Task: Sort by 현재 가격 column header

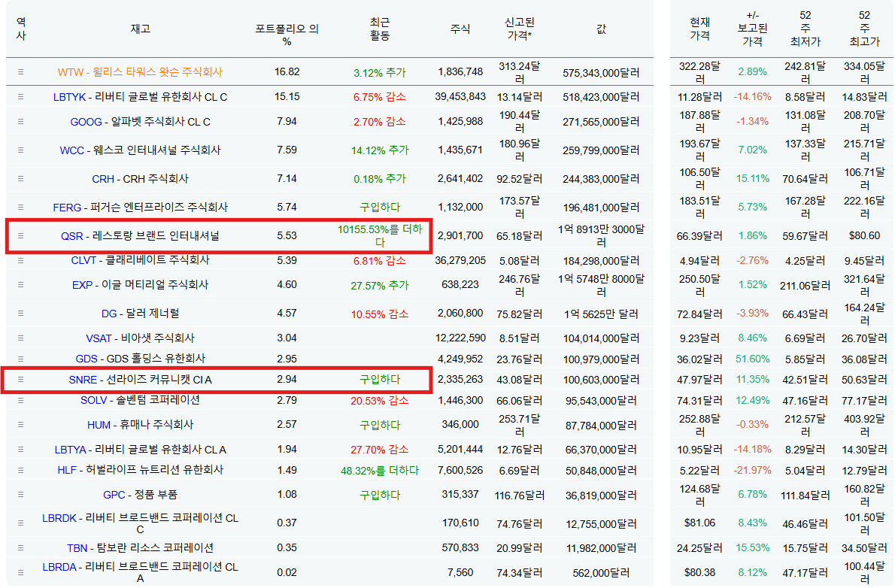Action: click(x=699, y=29)
